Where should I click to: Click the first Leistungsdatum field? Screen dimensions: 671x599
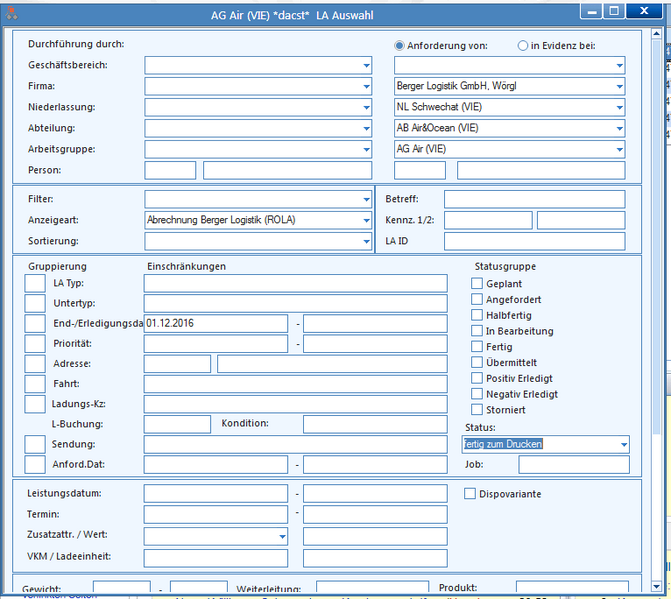click(216, 493)
